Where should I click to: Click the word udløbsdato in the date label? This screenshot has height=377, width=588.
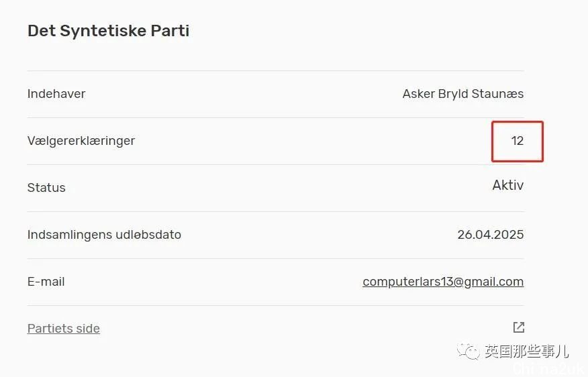[x=148, y=235]
